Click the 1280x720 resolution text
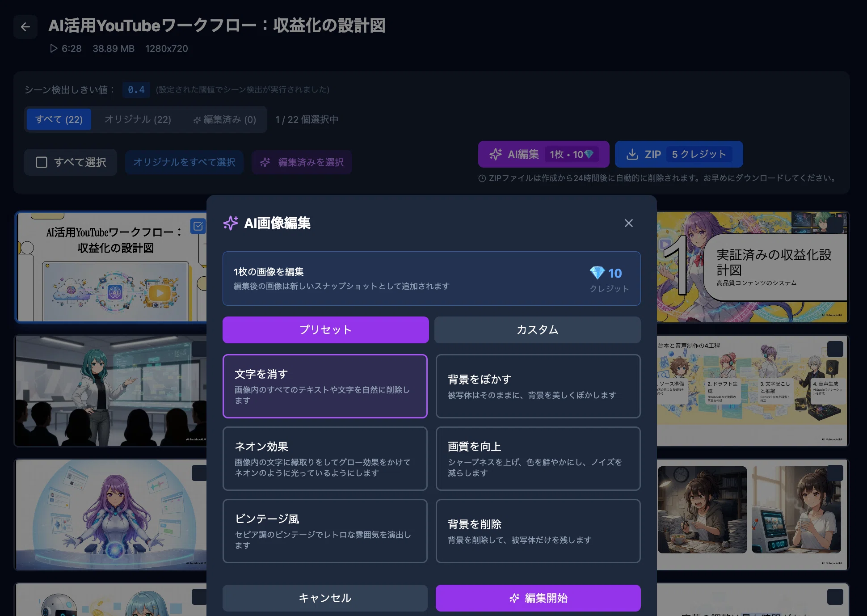This screenshot has width=867, height=616. (x=167, y=49)
